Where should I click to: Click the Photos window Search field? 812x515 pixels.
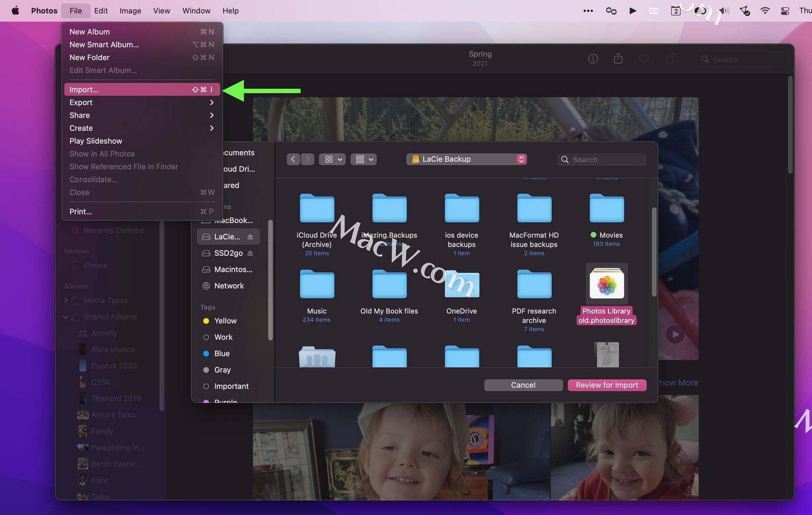pyautogui.click(x=742, y=59)
